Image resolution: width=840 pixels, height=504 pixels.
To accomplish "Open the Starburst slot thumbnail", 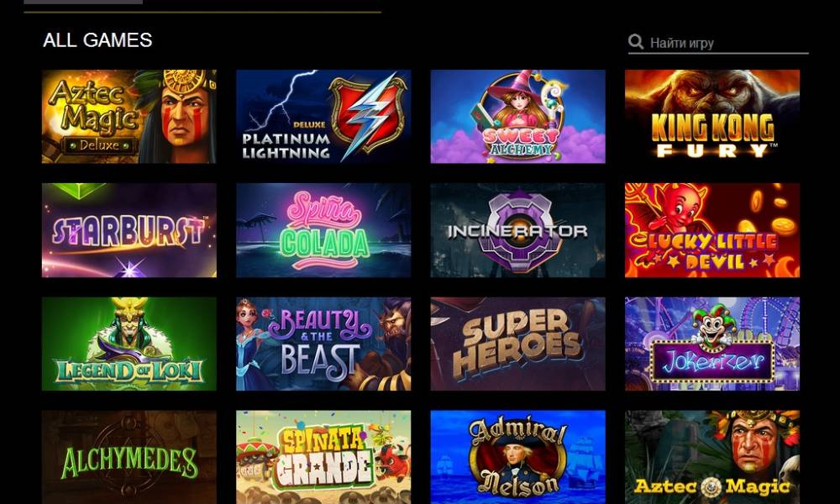I will (x=129, y=230).
